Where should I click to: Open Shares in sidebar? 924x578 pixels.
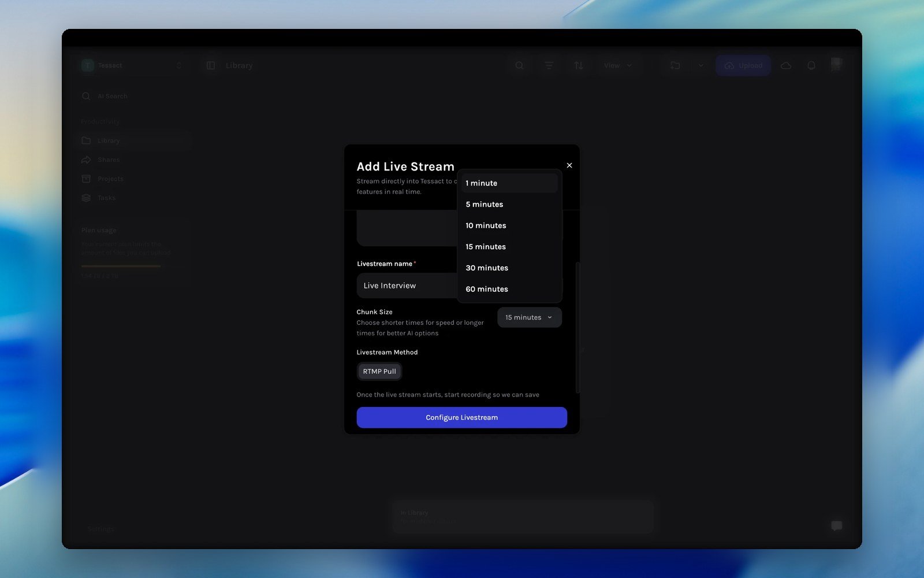133,160
